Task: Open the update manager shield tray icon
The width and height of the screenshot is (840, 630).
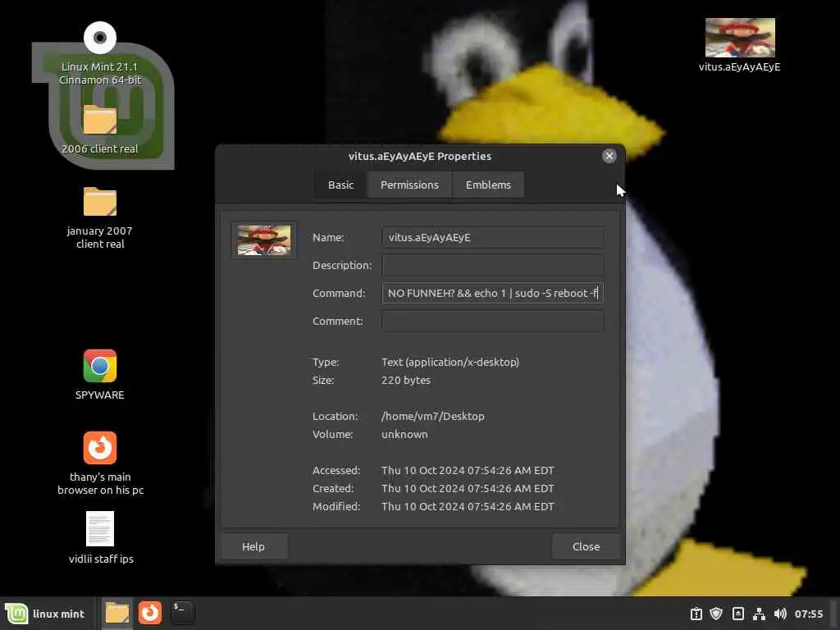Action: (716, 614)
